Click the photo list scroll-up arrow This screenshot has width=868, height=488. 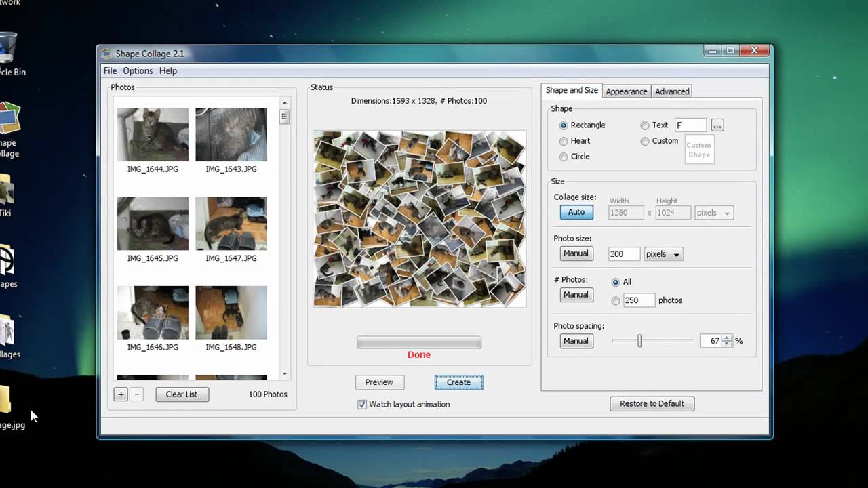pyautogui.click(x=285, y=103)
